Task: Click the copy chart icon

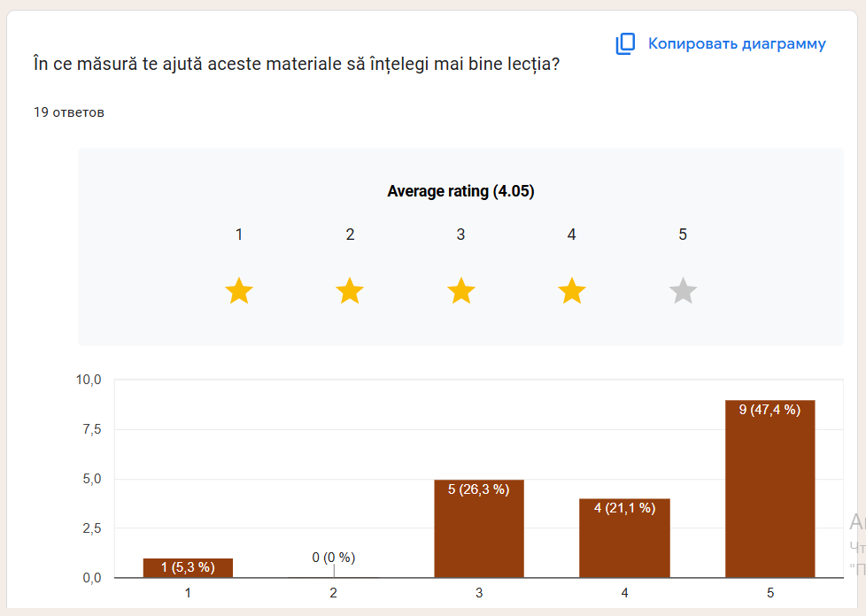Action: [x=625, y=44]
